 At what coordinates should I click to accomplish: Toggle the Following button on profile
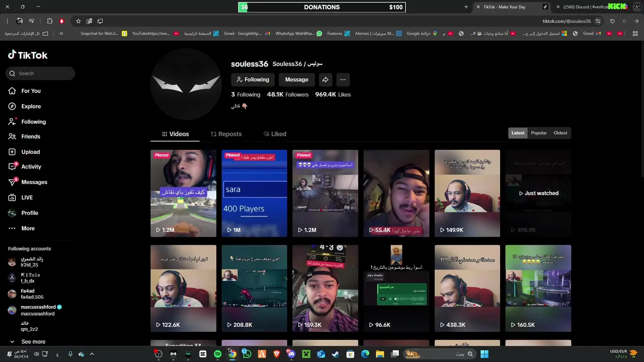point(253,79)
